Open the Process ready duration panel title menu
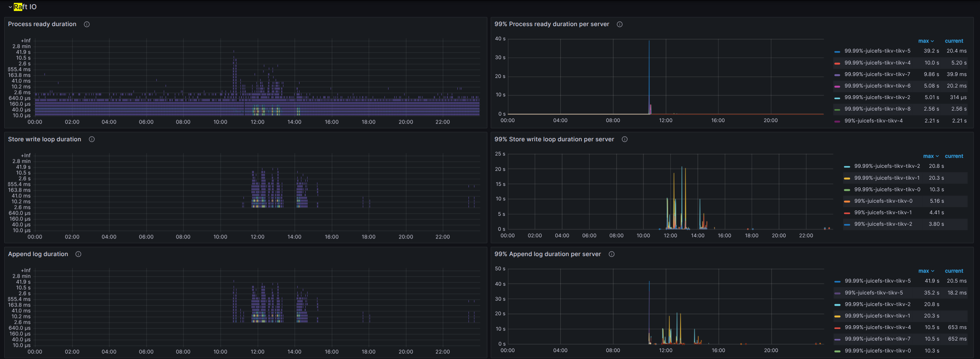 pos(42,24)
